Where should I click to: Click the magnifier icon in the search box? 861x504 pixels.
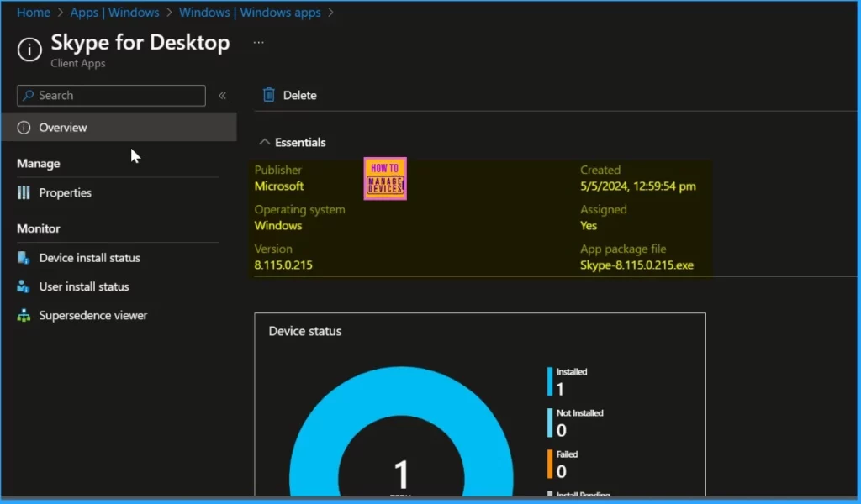(x=29, y=96)
